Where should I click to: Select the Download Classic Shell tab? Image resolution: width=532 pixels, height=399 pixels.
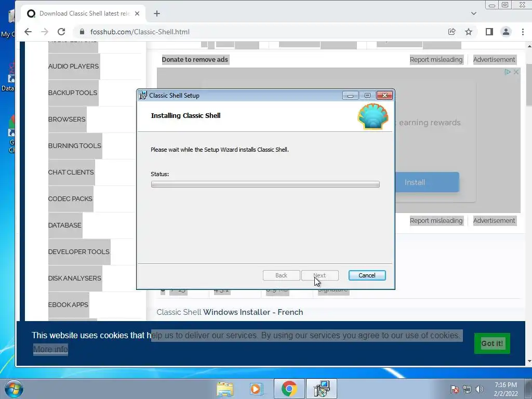[x=84, y=14]
